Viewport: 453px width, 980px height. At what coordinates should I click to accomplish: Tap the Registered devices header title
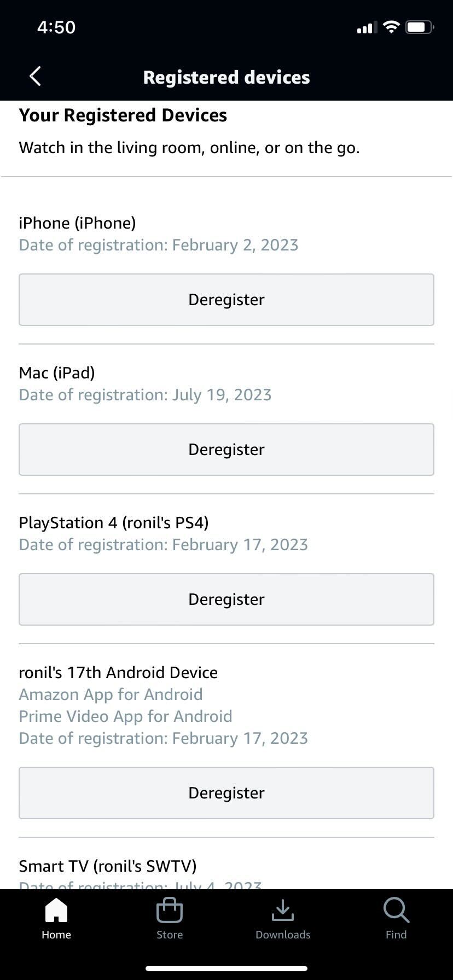click(x=226, y=77)
